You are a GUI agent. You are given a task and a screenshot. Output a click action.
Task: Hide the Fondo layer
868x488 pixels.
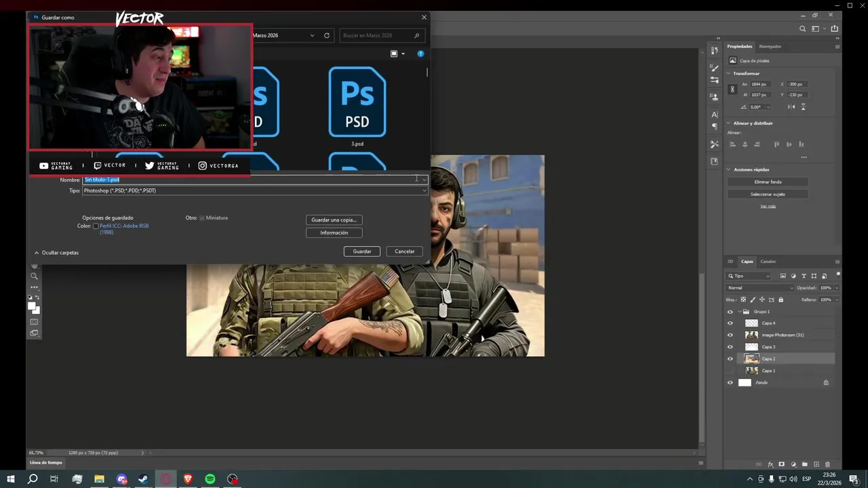[730, 382]
